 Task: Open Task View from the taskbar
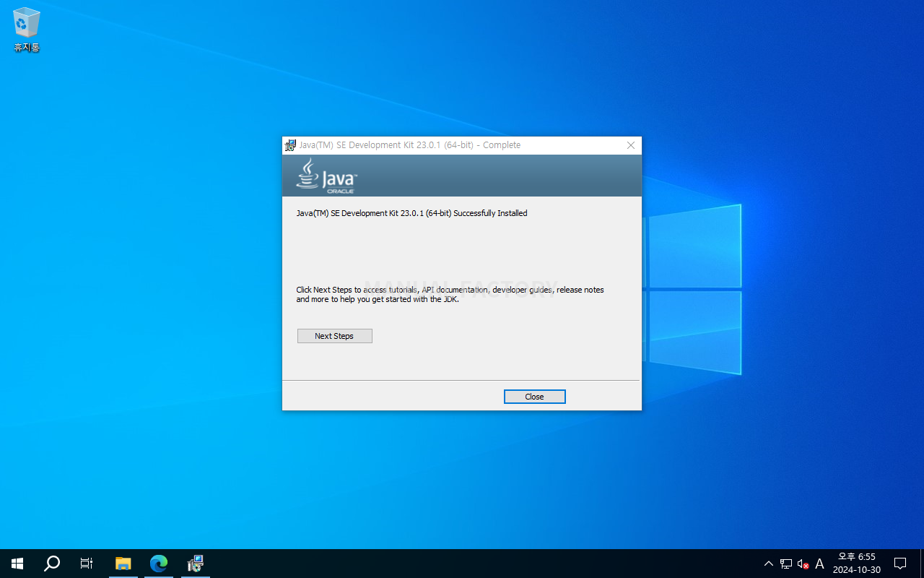pos(87,564)
